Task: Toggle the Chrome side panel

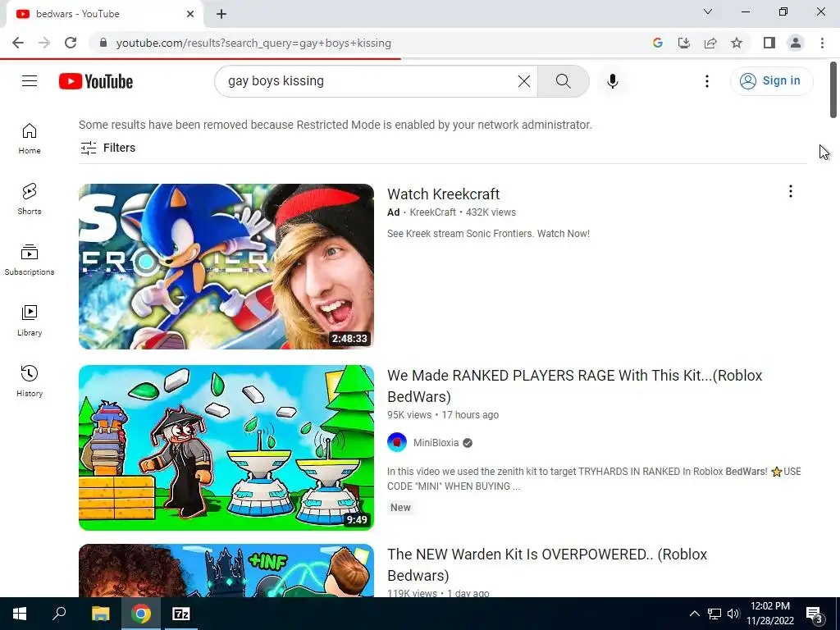Action: click(769, 43)
